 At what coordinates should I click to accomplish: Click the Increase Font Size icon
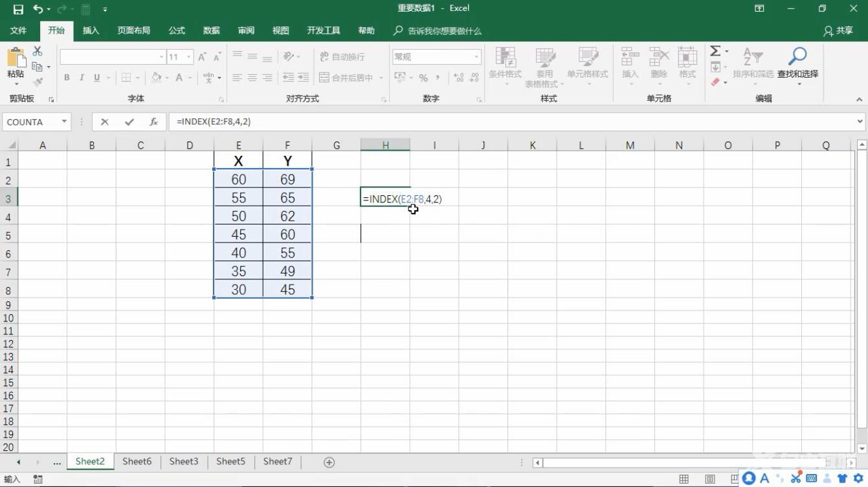(203, 57)
